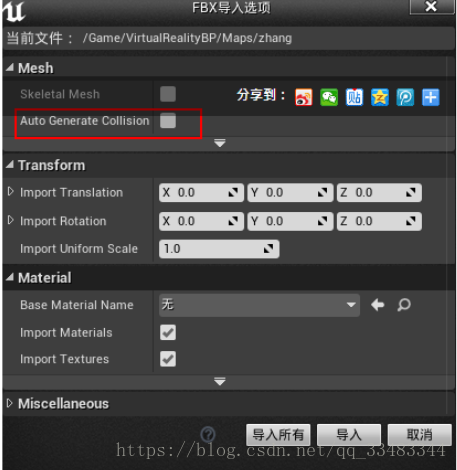Uncheck the Import Materials checkbox
The width and height of the screenshot is (457, 470).
168,332
